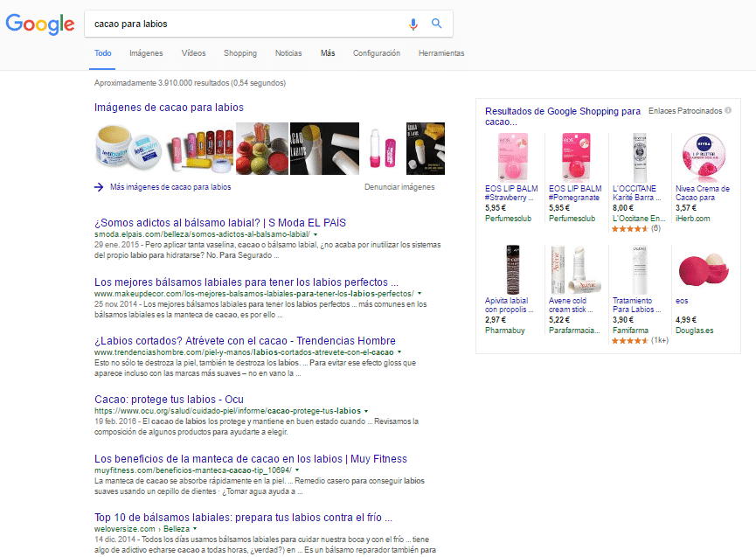This screenshot has width=756, height=557.
Task: Open the yellow balm with beeswax thumbnail
Action: (426, 149)
